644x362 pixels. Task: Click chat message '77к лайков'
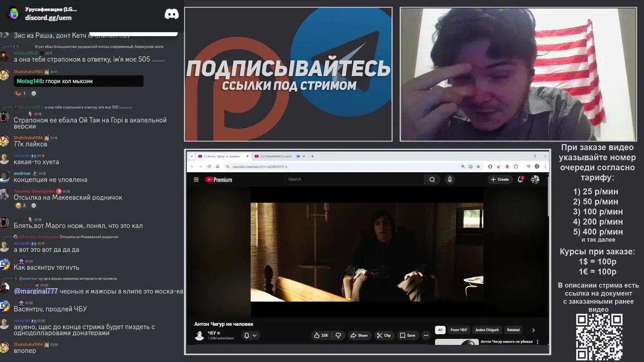(31, 144)
